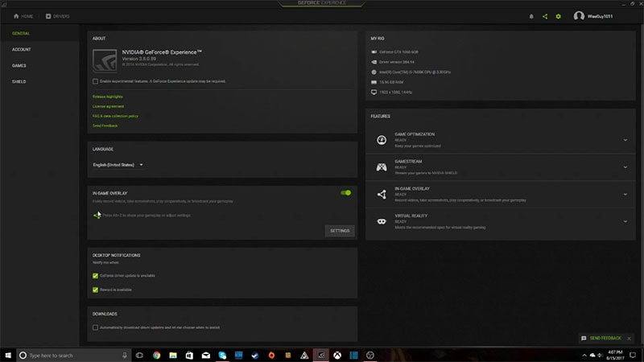Viewport: 644px width, 362px height.
Task: Click the Send Feedback button at bottom right
Action: [601, 338]
